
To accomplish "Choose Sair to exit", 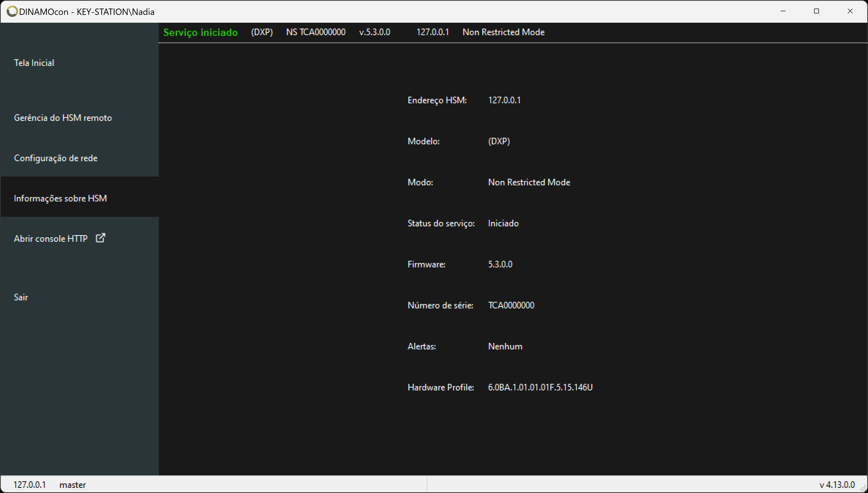I will pyautogui.click(x=21, y=297).
